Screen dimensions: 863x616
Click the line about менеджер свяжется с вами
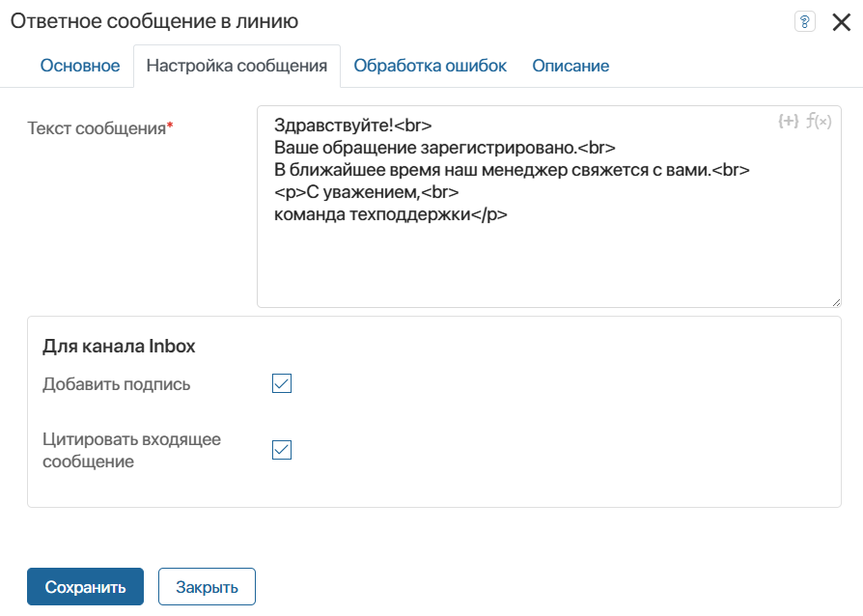point(512,170)
